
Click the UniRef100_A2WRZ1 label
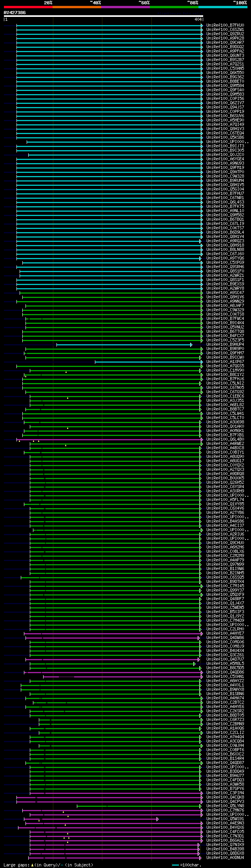pos(225,276)
